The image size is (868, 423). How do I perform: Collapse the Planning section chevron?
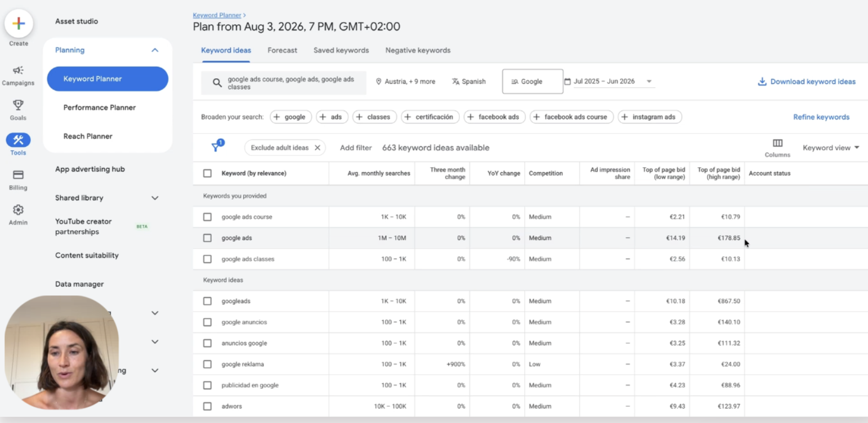(x=155, y=50)
